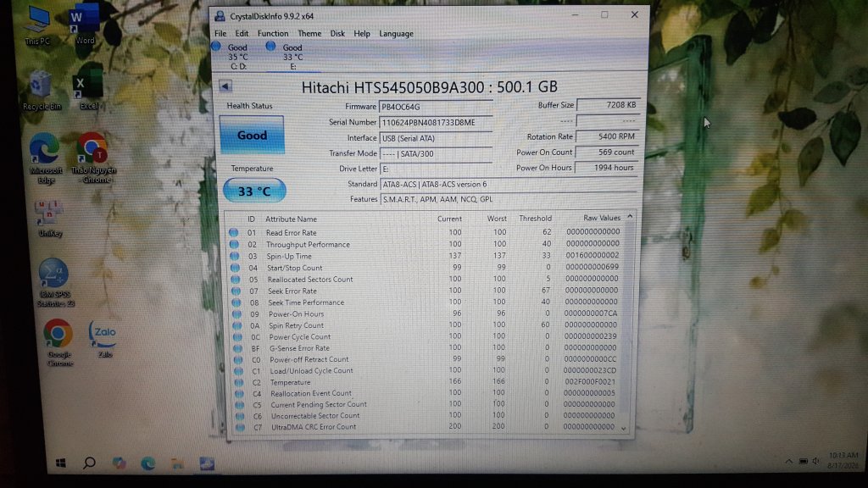This screenshot has height=488, width=868.
Task: Open This PC desktop icon
Action: click(x=37, y=26)
